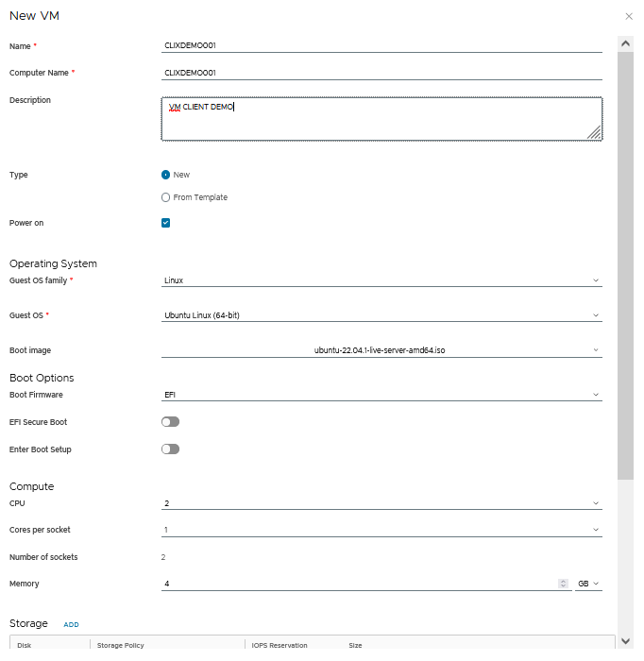The height and width of the screenshot is (661, 644).
Task: Turn on Enter Boot Setup toggle
Action: [170, 449]
